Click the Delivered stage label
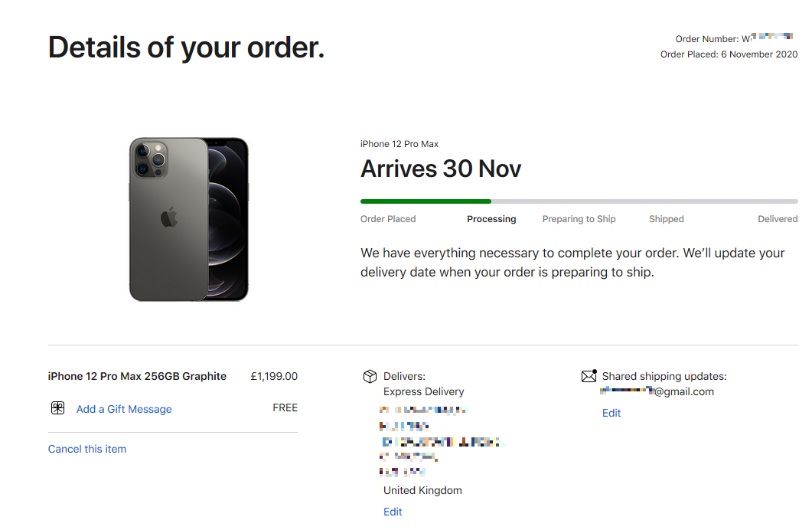This screenshot has width=812, height=530. point(778,219)
